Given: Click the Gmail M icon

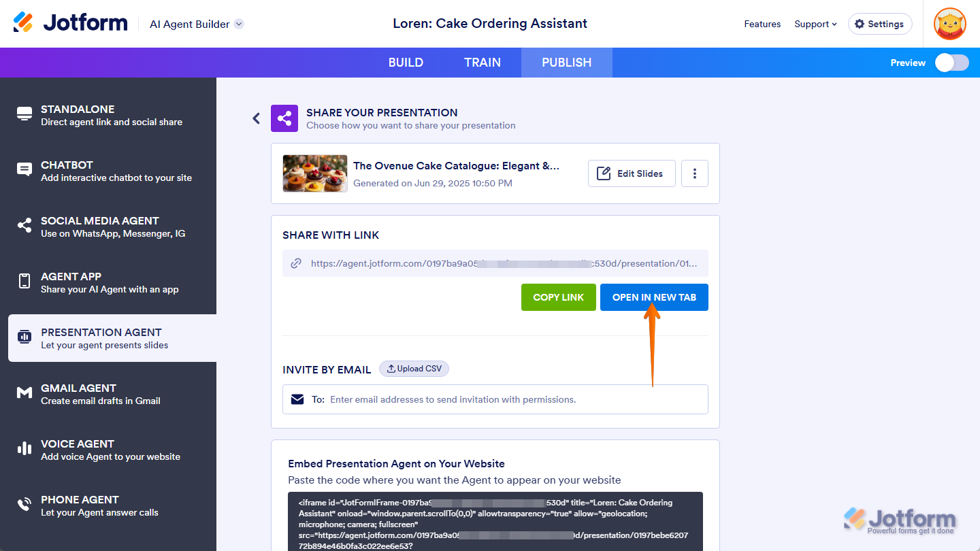Looking at the screenshot, I should [x=24, y=393].
